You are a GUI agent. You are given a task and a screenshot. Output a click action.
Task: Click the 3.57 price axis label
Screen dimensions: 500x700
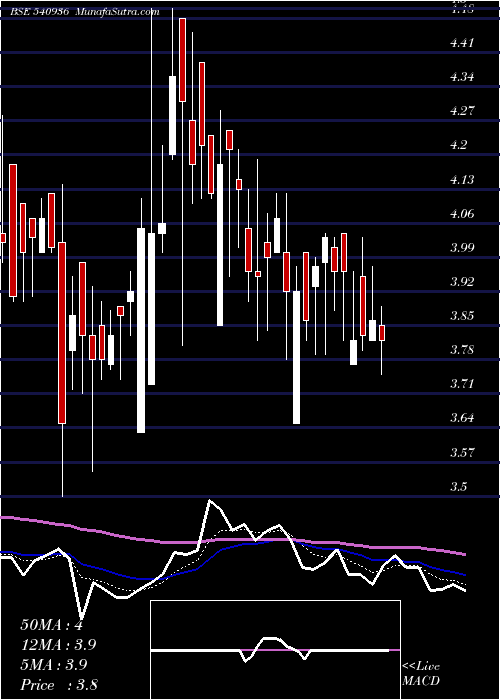click(x=462, y=453)
